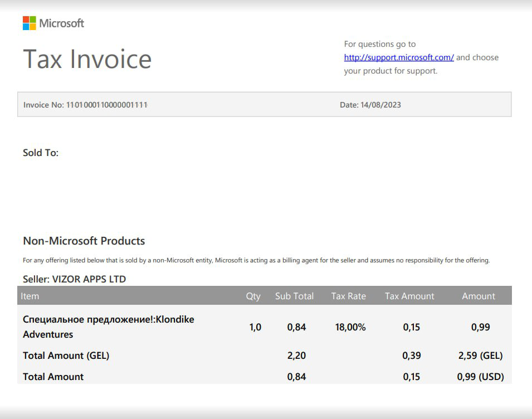Viewport: 532px width, 419px height.
Task: Click the Tax Amount column header
Action: [409, 296]
